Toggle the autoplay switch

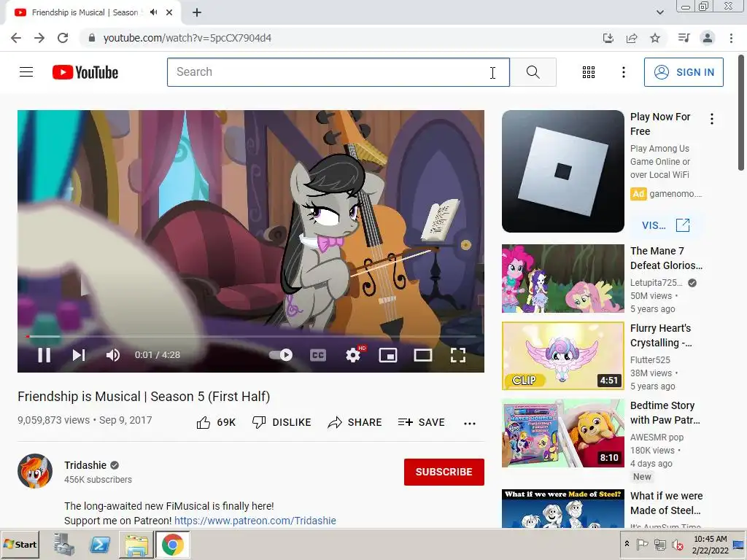click(x=281, y=355)
